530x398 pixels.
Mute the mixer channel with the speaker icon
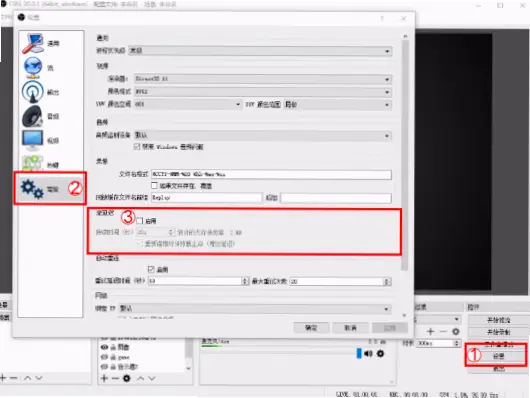[368, 354]
